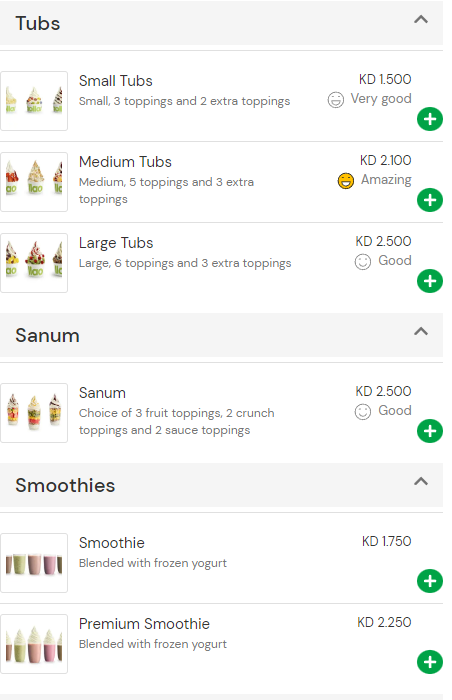The width and height of the screenshot is (452, 700).
Task: Open the Small Tubs thumbnail image
Action: point(34,101)
